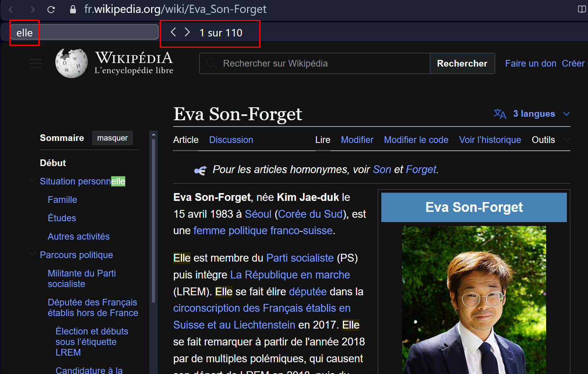This screenshot has height=374, width=588.
Task: Collapse the Parcours politique section chevron
Action: (32, 254)
